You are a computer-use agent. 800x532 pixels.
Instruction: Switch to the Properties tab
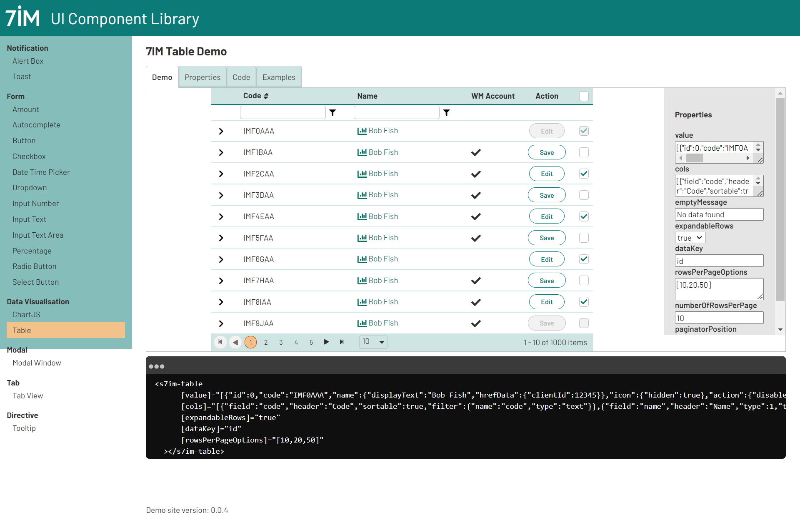[202, 77]
